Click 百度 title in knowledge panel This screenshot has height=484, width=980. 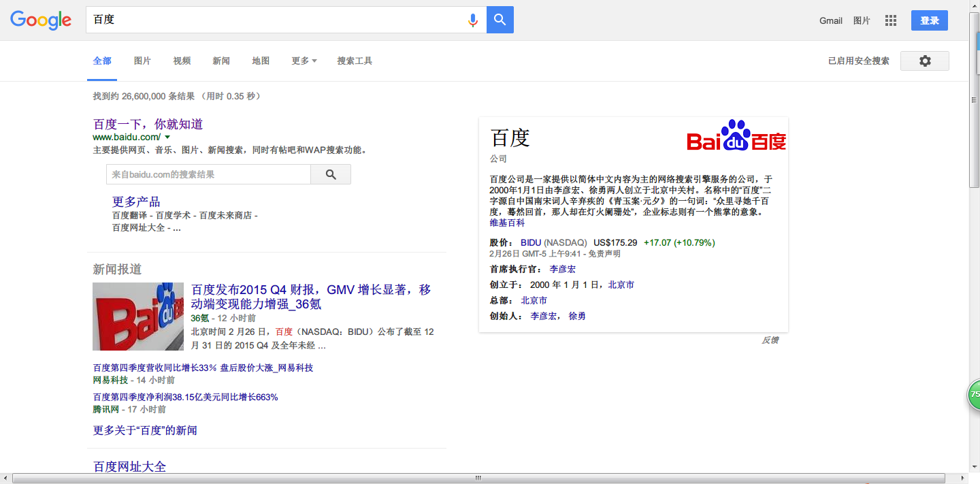point(510,138)
